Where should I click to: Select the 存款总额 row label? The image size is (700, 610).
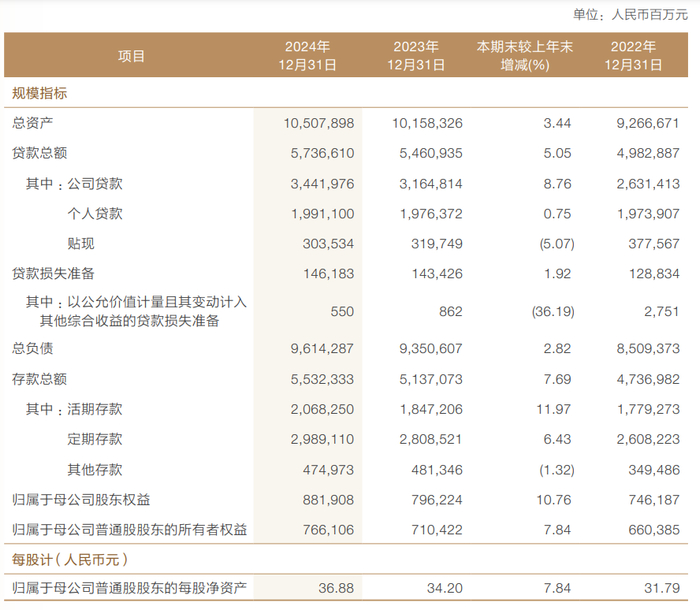[x=39, y=379]
